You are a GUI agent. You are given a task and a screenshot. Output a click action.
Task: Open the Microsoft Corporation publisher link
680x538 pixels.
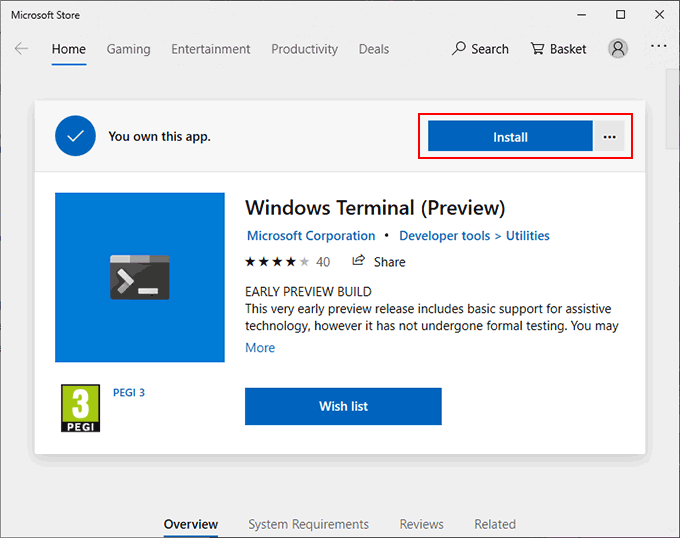tap(311, 236)
